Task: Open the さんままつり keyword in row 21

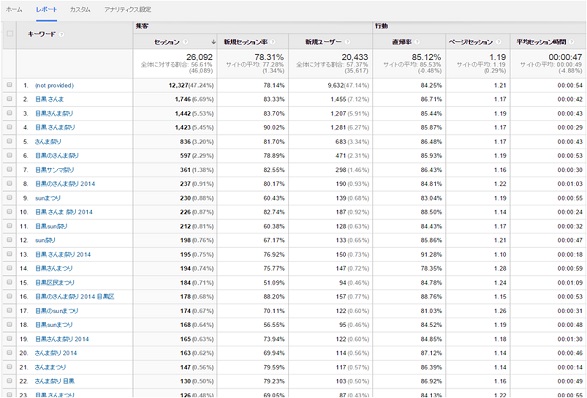Action: [51, 367]
